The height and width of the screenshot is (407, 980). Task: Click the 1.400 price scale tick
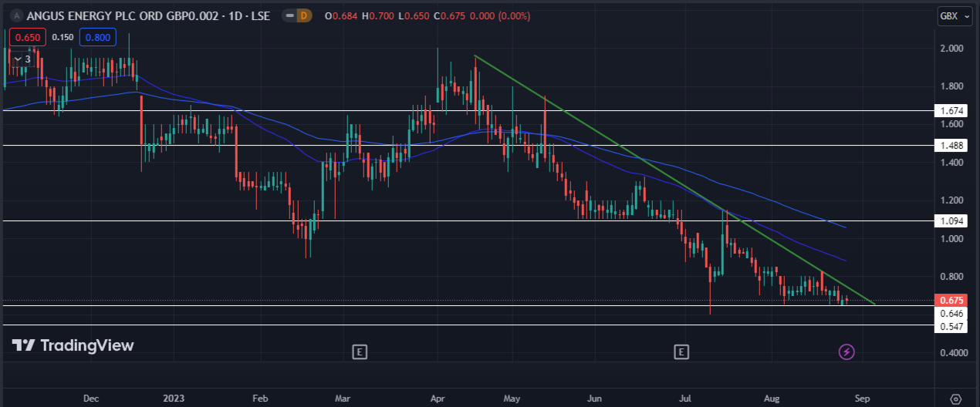tap(952, 163)
